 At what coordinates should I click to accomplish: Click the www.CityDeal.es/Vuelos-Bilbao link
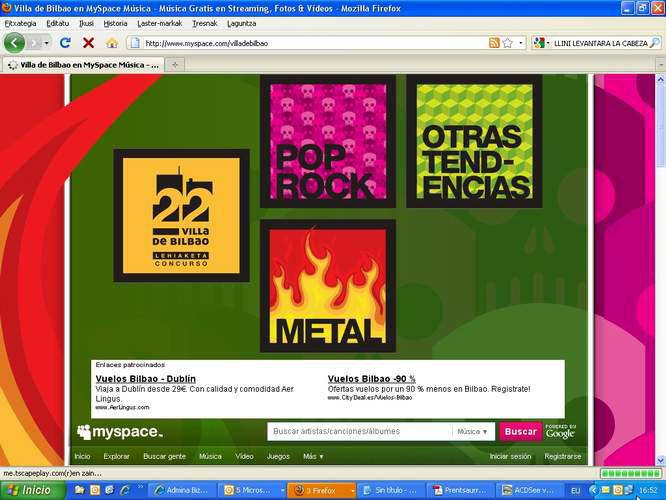point(370,398)
